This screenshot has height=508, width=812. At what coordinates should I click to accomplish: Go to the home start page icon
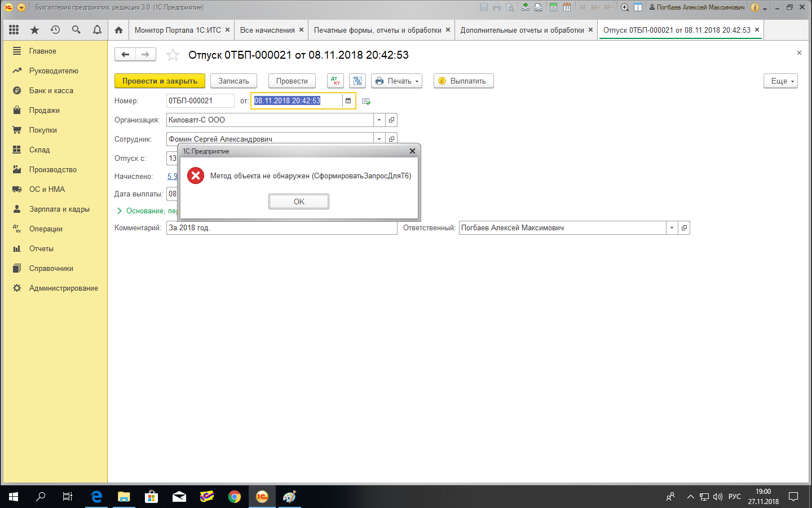tap(118, 30)
